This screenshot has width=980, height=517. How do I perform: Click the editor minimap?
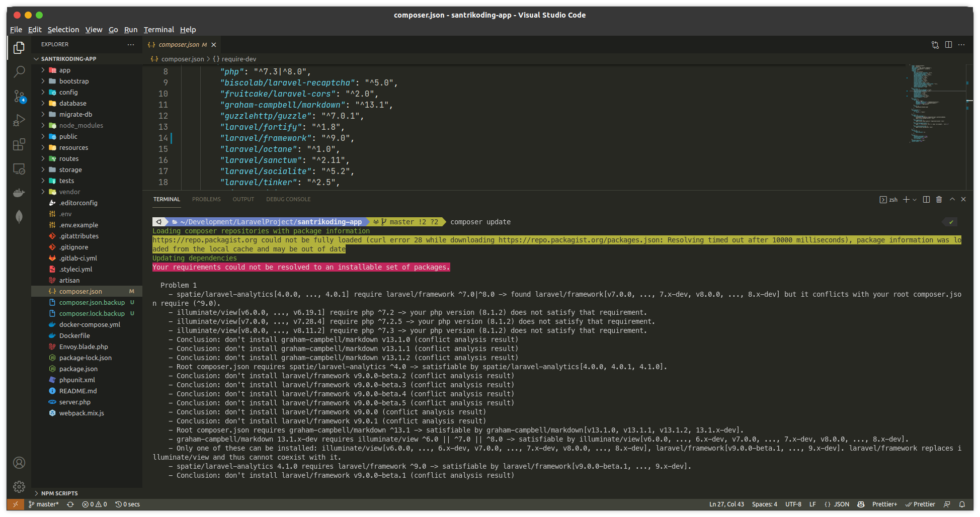(936, 104)
